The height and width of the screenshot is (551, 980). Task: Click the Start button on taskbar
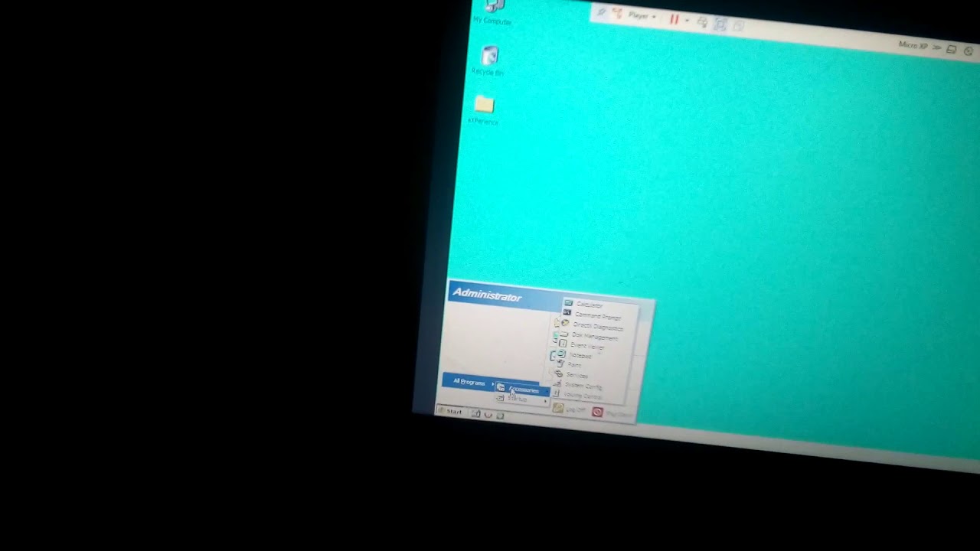click(450, 412)
